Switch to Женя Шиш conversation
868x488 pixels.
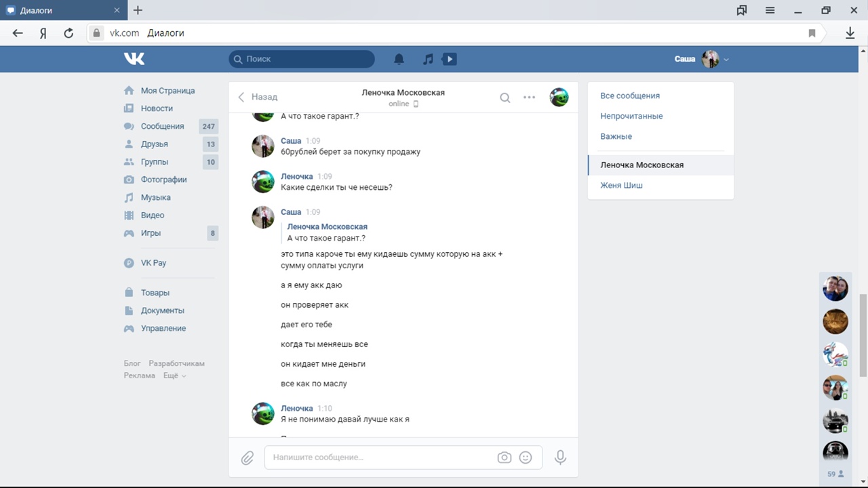(621, 185)
